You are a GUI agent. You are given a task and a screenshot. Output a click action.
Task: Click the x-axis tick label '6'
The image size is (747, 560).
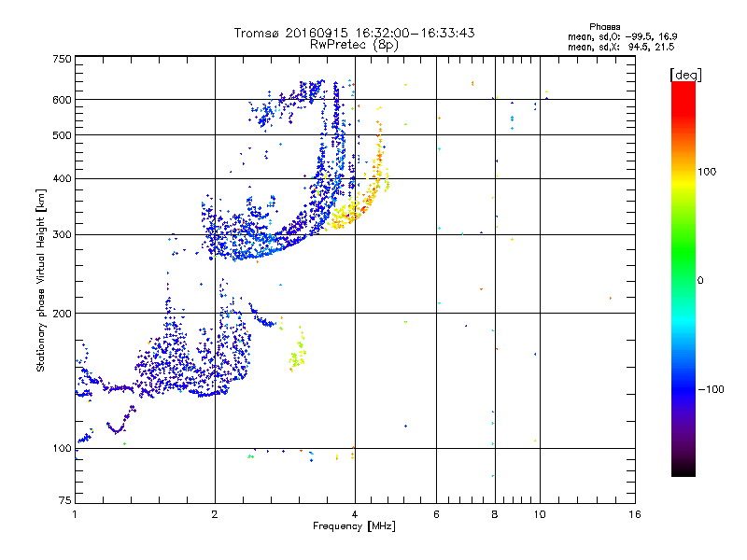[x=436, y=514]
